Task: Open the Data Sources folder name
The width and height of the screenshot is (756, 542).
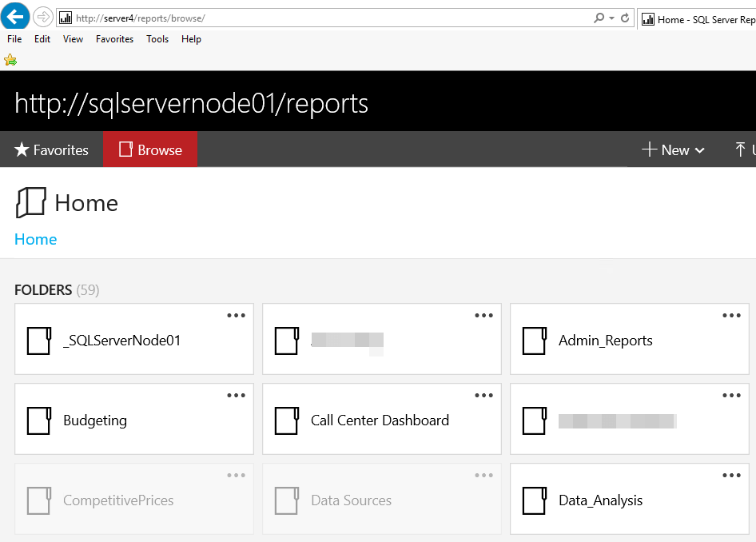Action: [351, 500]
